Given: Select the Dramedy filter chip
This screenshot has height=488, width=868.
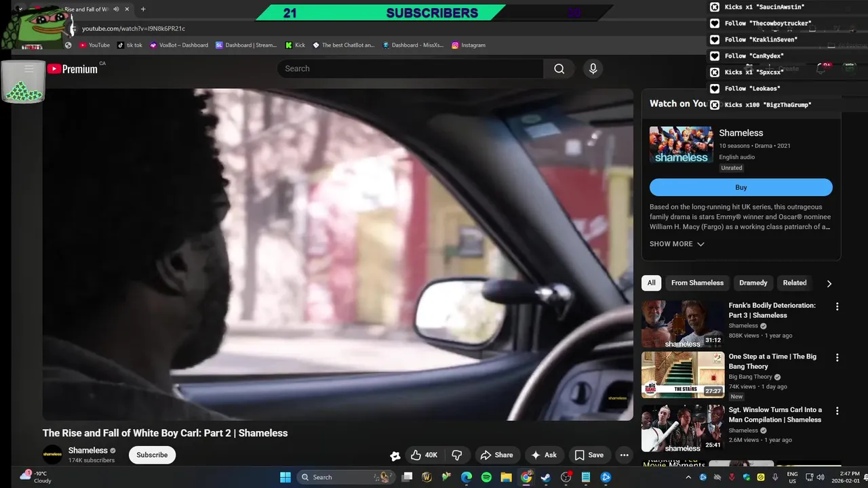Looking at the screenshot, I should coord(753,283).
